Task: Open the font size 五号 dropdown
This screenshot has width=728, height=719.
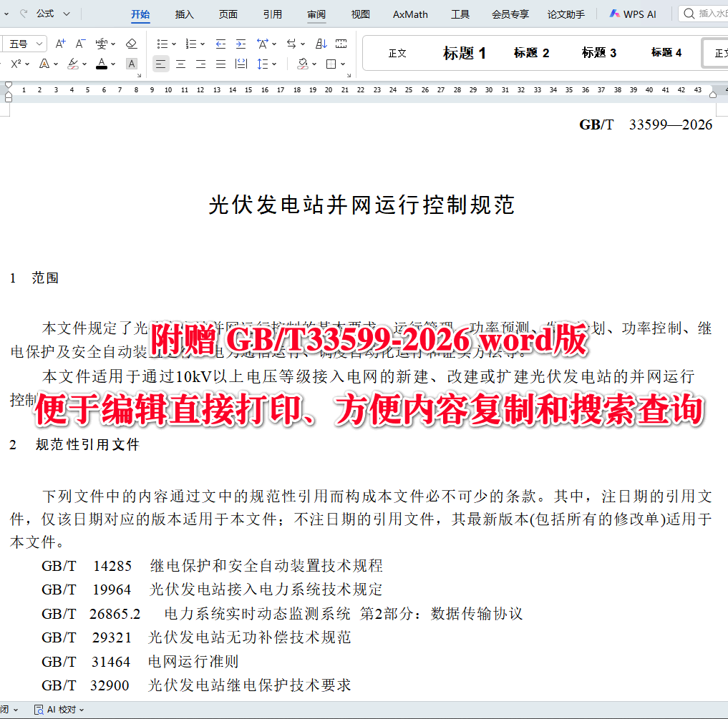Action: pos(39,44)
